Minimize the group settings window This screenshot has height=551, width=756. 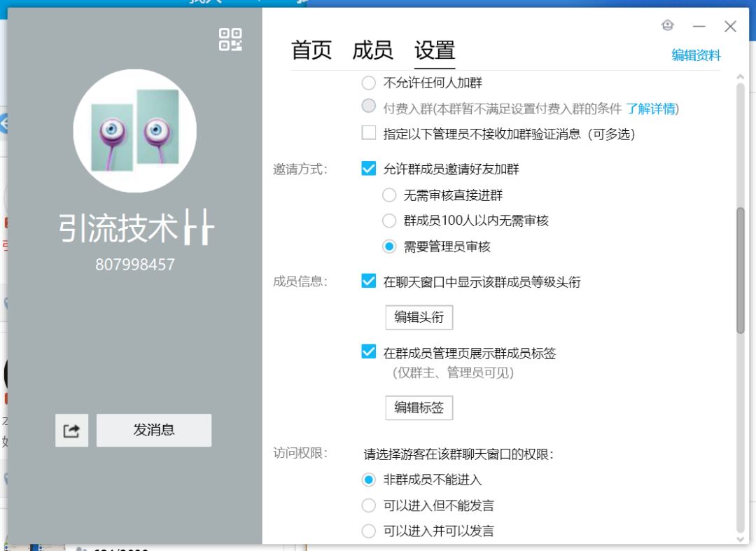pyautogui.click(x=699, y=26)
